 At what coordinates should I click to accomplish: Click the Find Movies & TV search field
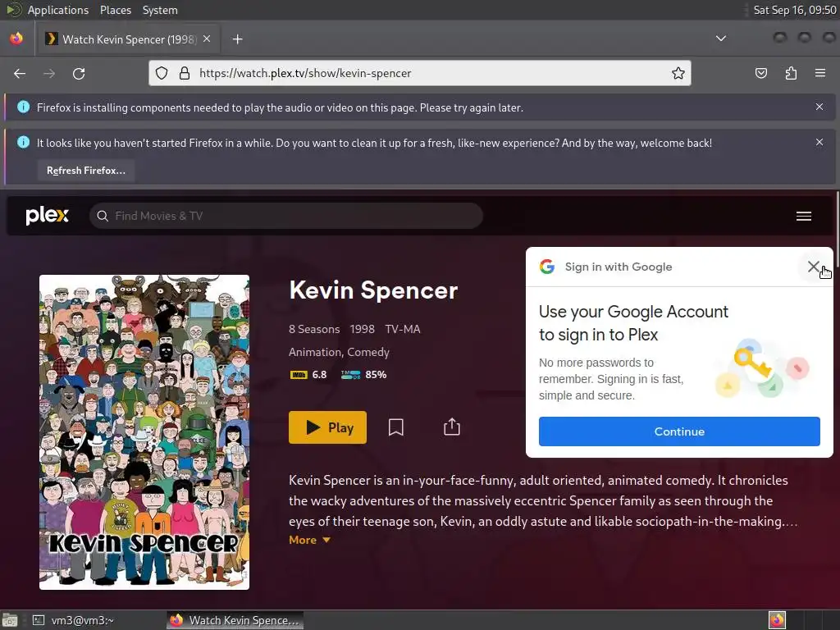(x=286, y=216)
